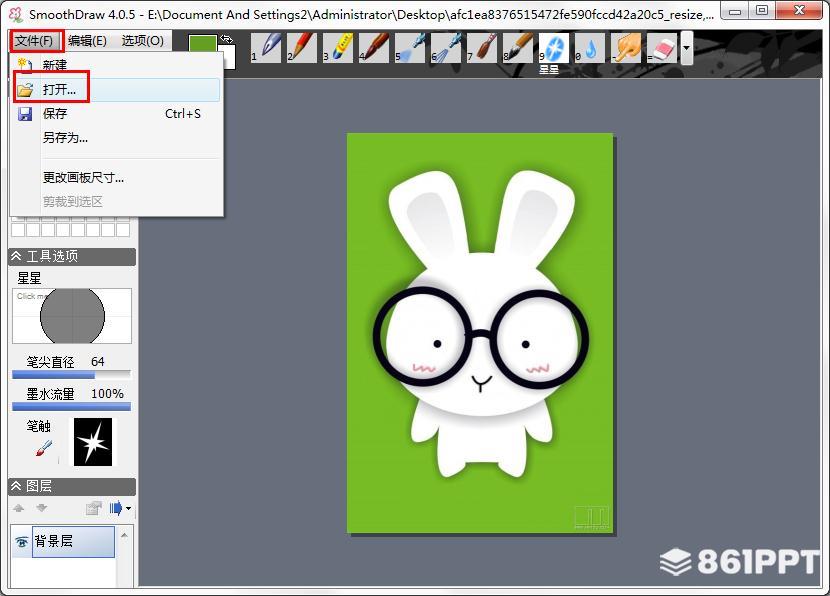Pick the brown calligraphy pen tool numbered 4

[374, 48]
